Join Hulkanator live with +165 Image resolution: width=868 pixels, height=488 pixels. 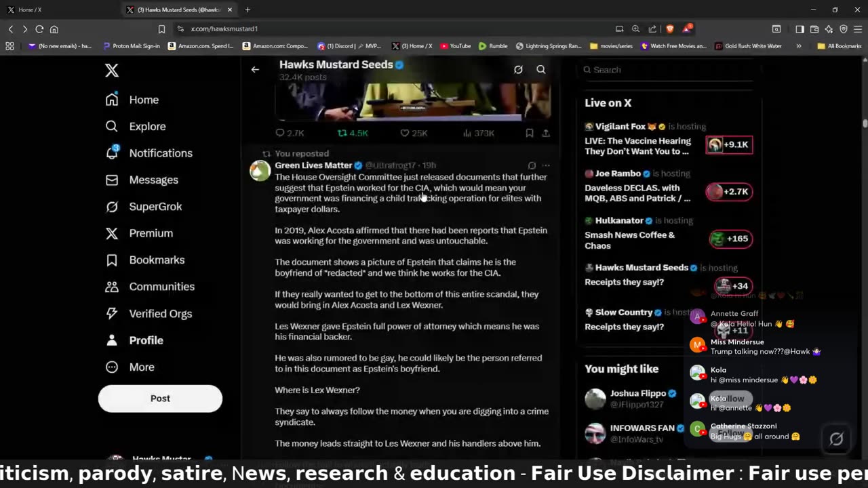[730, 239]
